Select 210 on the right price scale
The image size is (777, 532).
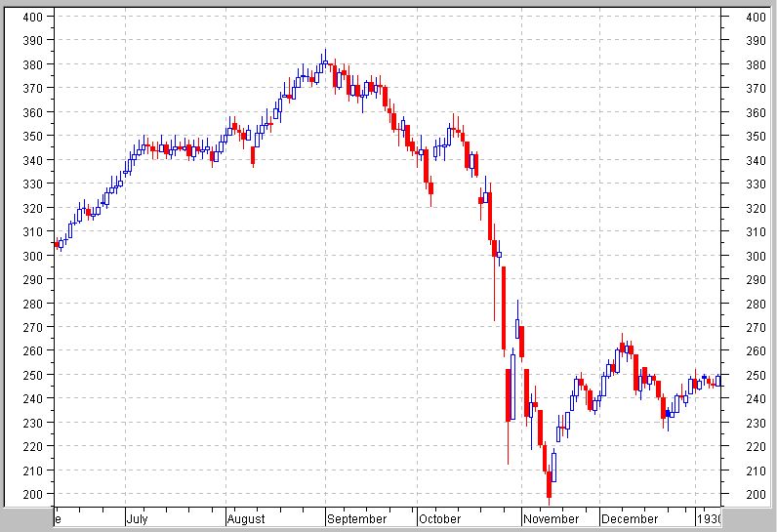click(756, 471)
